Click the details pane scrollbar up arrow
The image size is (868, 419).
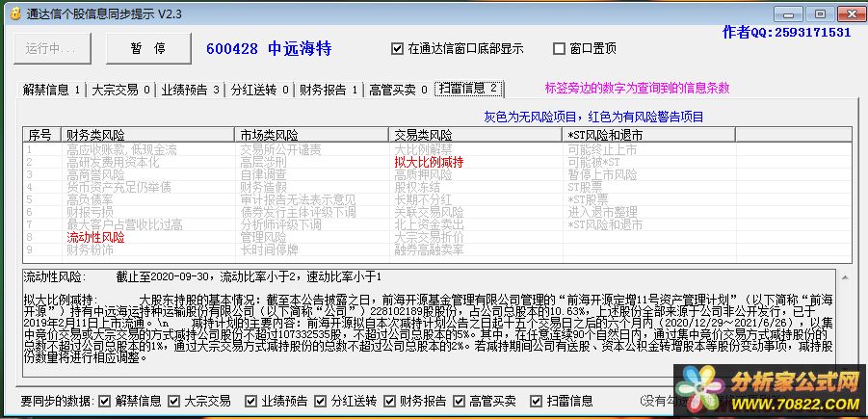tap(845, 276)
